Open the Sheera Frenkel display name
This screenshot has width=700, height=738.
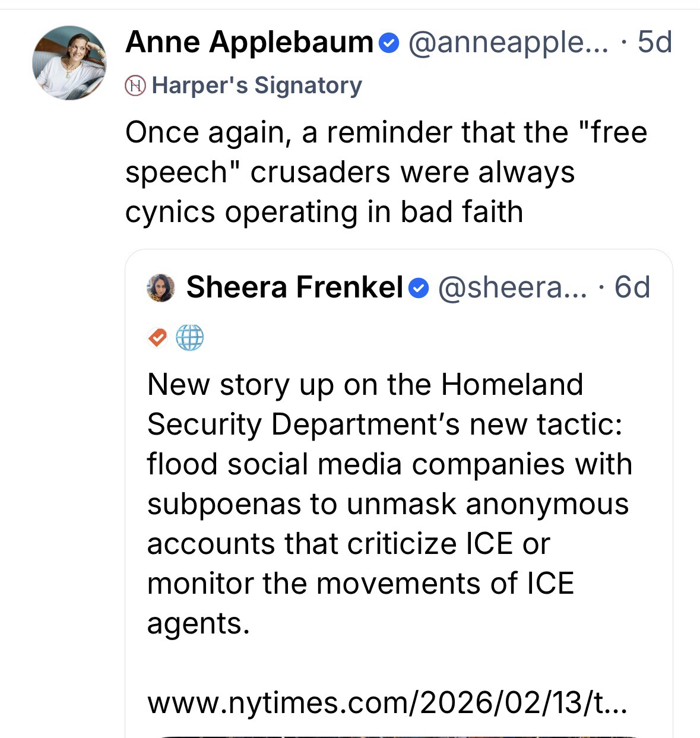[295, 288]
